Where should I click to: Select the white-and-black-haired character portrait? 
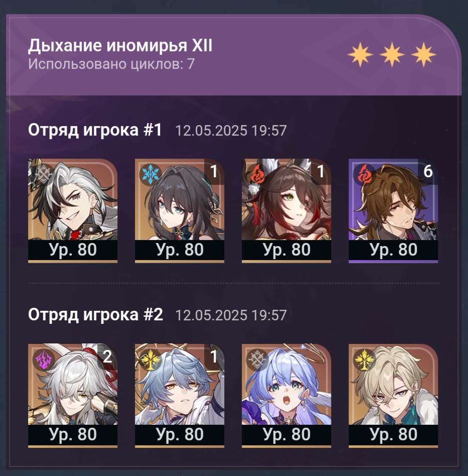(x=73, y=210)
